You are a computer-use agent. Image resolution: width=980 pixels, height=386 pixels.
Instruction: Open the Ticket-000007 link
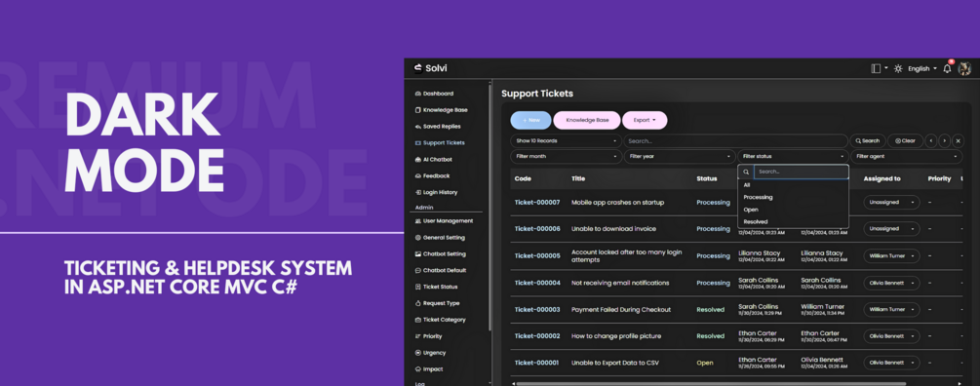tap(537, 203)
